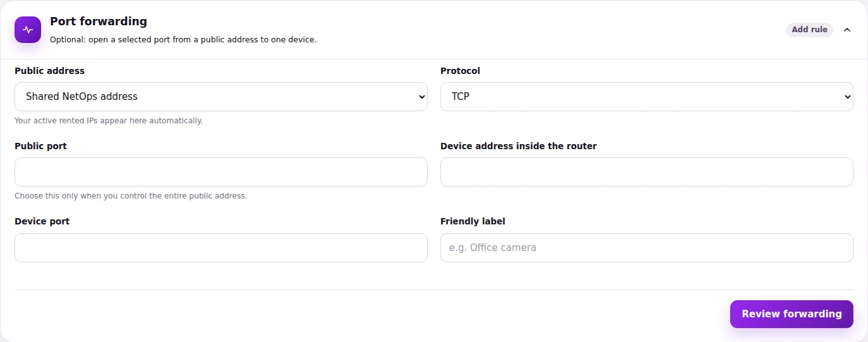Click the 'Choose this only when you control' hint
Screen dimensions: 868x342
tap(131, 196)
